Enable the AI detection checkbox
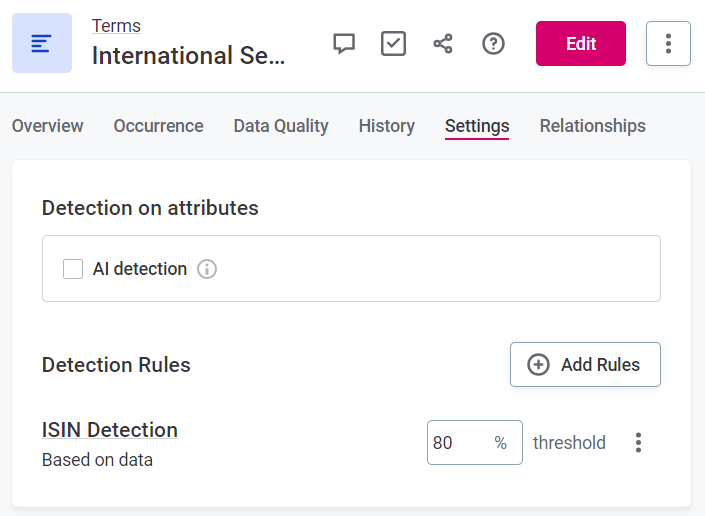The width and height of the screenshot is (705, 516). pyautogui.click(x=73, y=269)
